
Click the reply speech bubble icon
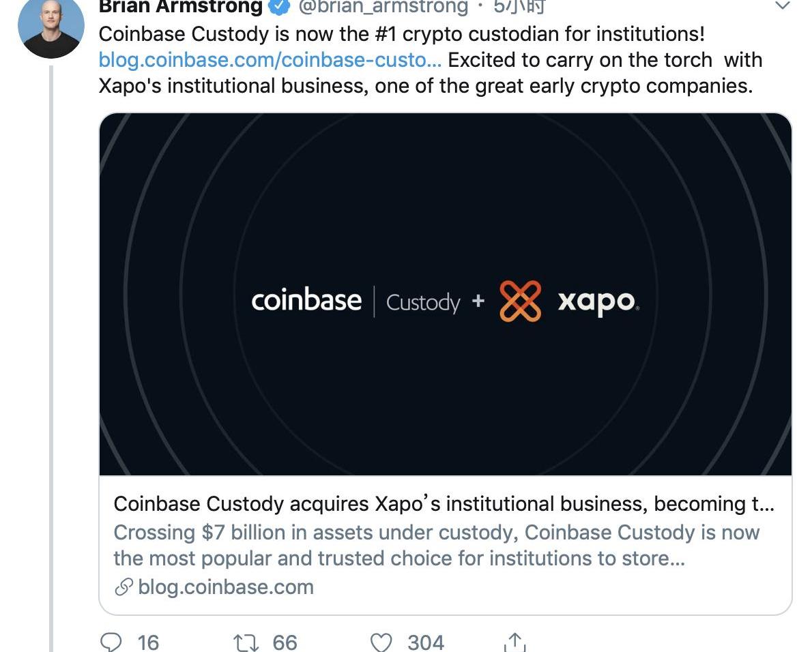[x=111, y=642]
